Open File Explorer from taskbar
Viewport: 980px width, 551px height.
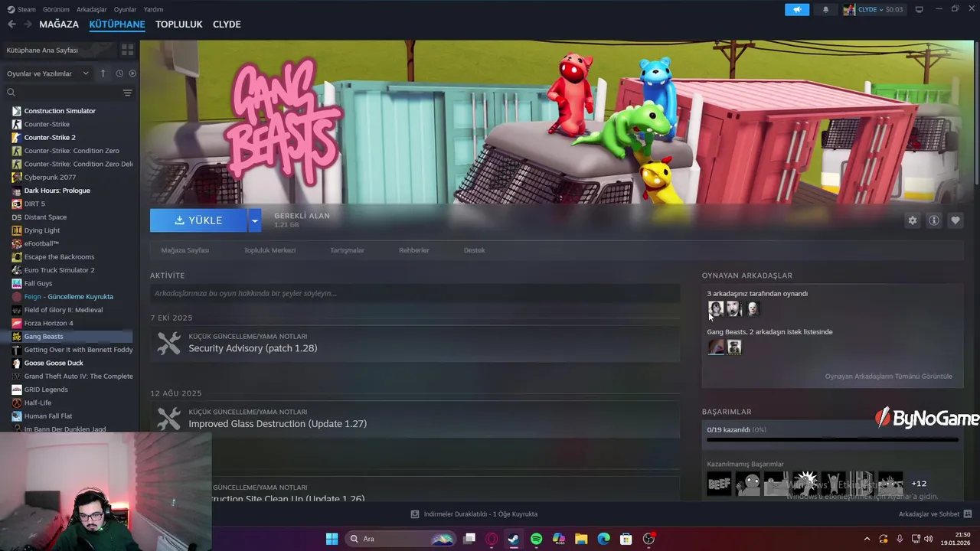pyautogui.click(x=581, y=539)
